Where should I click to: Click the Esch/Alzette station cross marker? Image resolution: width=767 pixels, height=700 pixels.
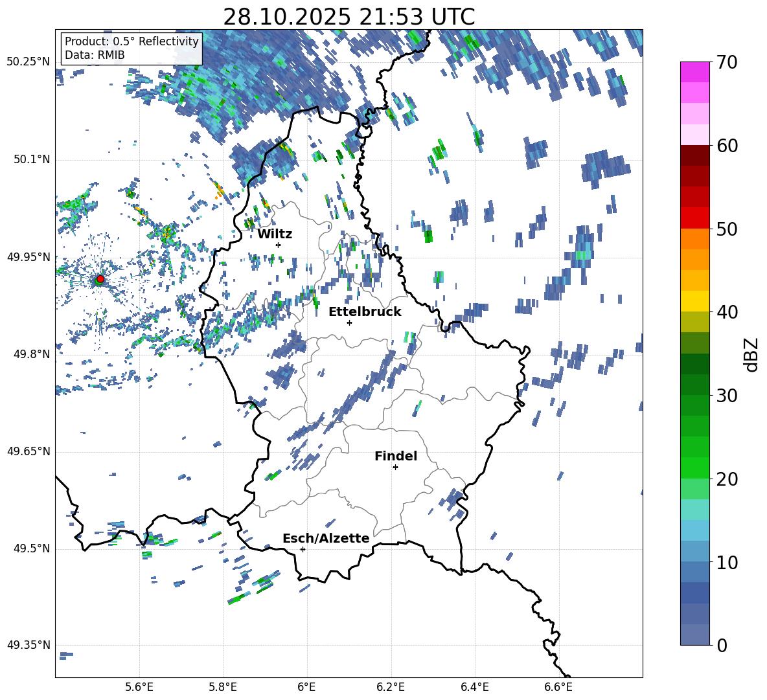click(303, 549)
